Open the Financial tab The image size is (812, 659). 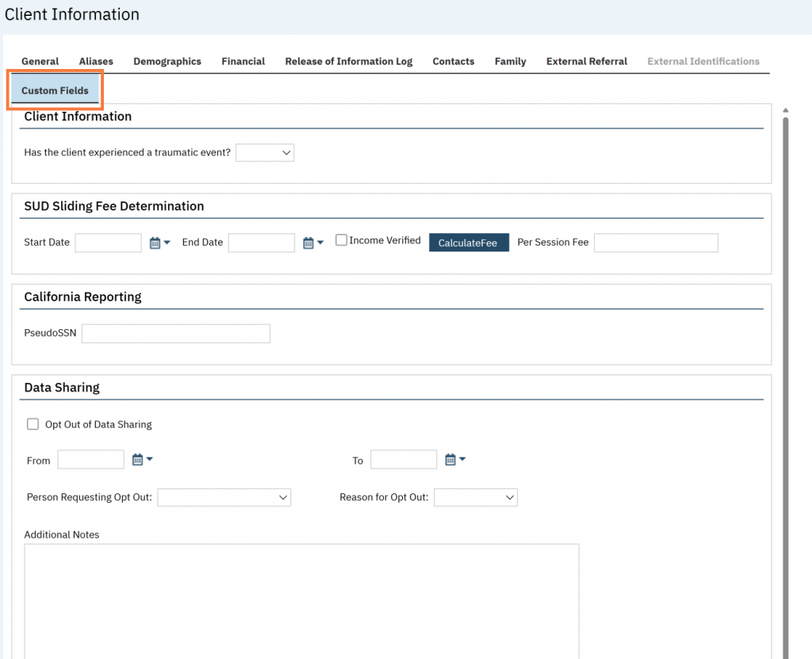point(243,61)
